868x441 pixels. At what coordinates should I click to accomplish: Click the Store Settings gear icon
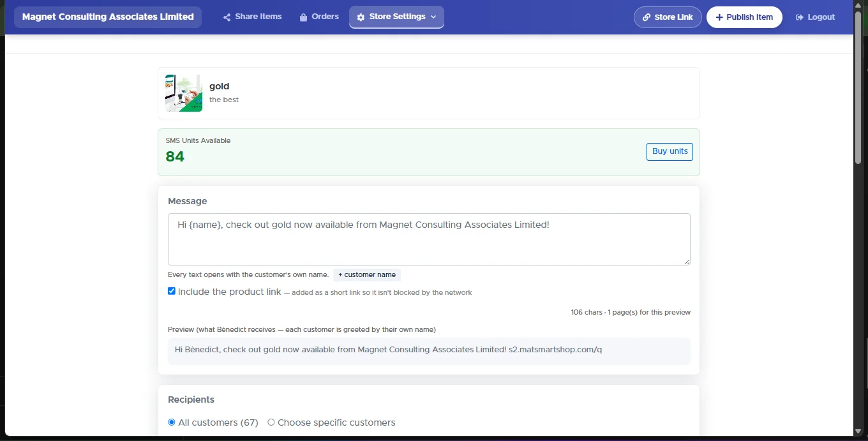tap(361, 17)
